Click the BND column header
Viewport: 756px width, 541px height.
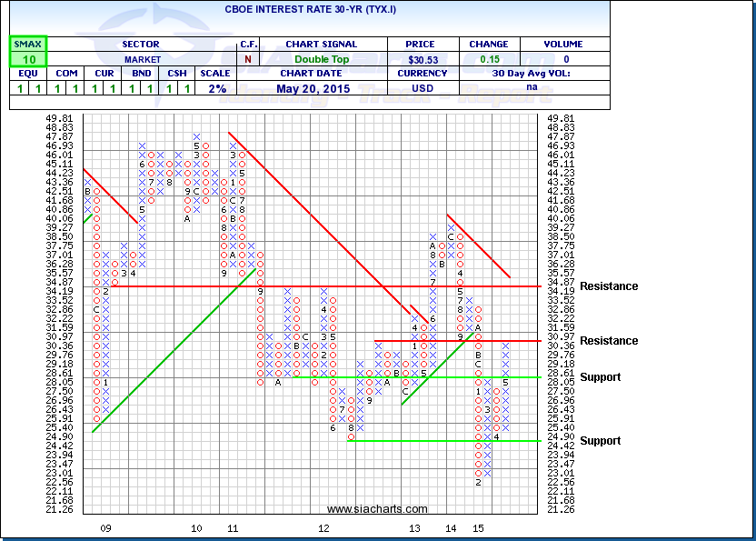click(139, 74)
